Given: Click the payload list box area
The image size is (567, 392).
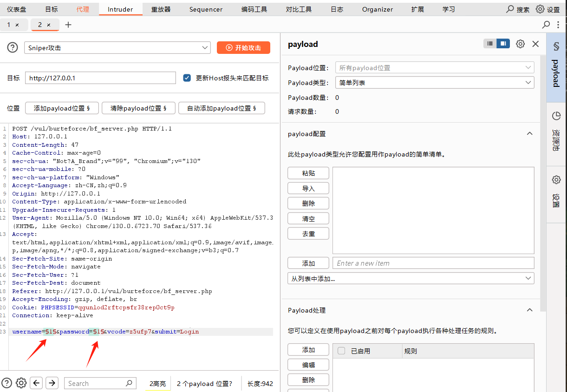Looking at the screenshot, I should (x=433, y=210).
